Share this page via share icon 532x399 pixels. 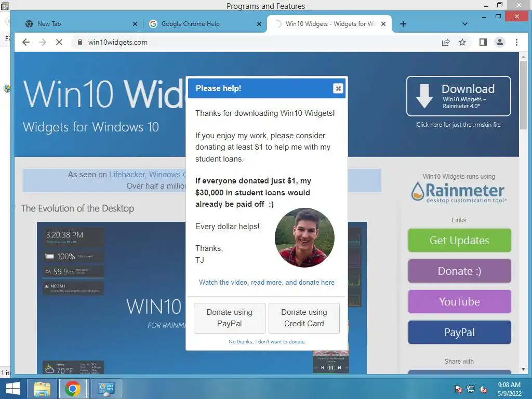point(445,42)
